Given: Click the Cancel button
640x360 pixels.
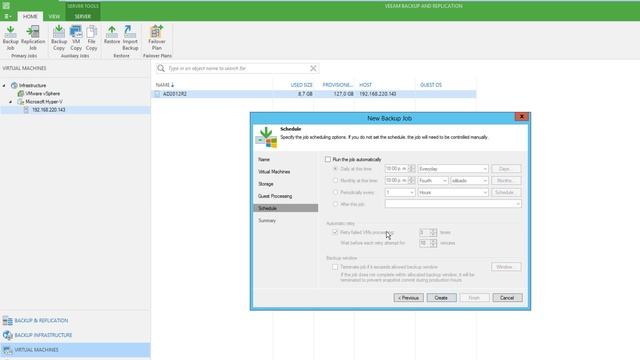Looking at the screenshot, I should coord(507,298).
